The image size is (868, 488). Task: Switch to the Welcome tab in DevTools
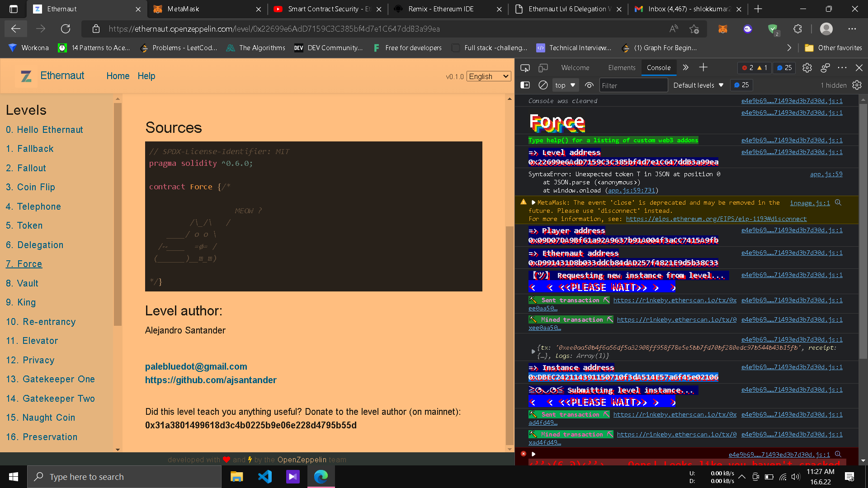tap(575, 68)
